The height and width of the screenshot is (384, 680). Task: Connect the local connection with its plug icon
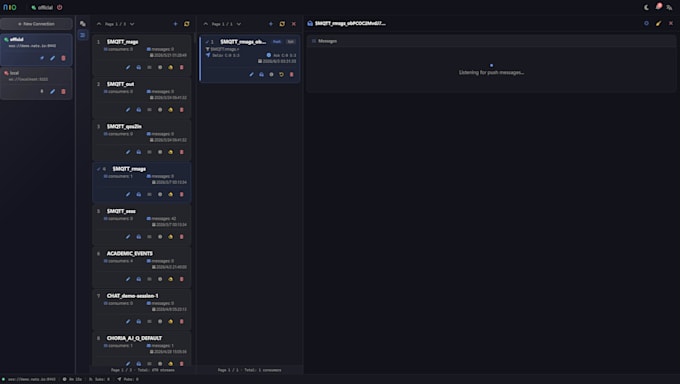(42, 92)
